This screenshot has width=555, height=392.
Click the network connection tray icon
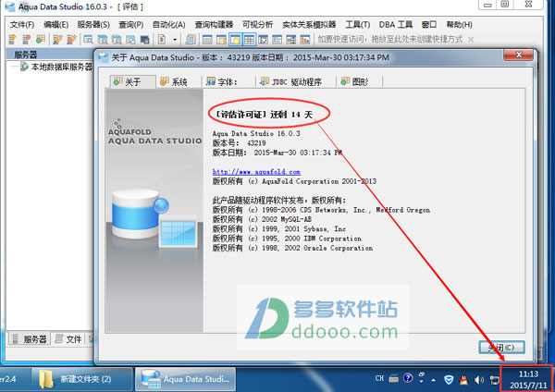click(494, 380)
